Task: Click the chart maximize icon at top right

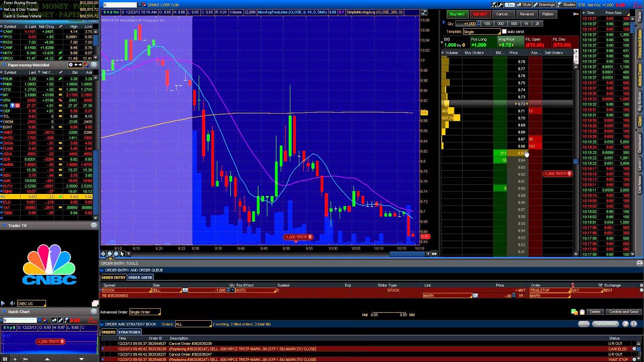Action: 424,13
